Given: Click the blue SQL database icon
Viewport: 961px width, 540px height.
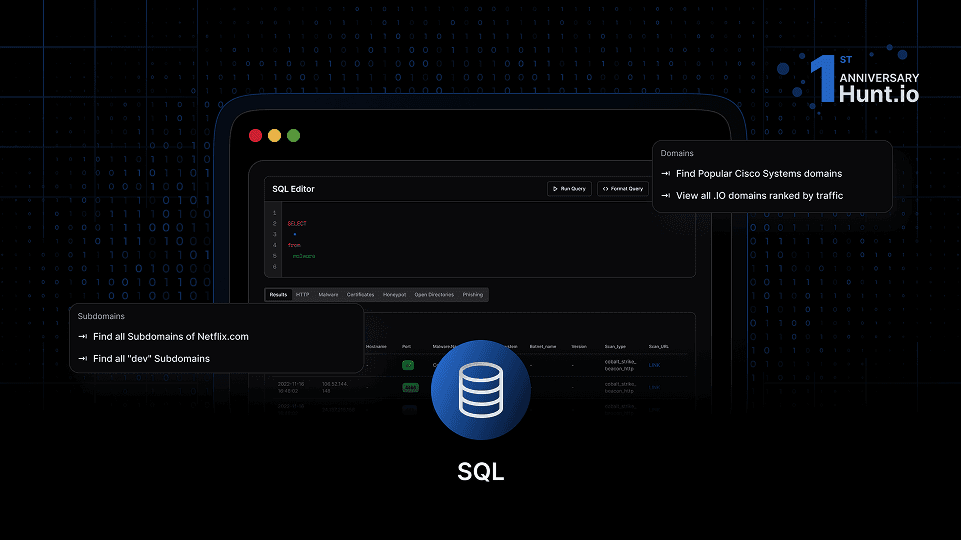Looking at the screenshot, I should click(480, 390).
